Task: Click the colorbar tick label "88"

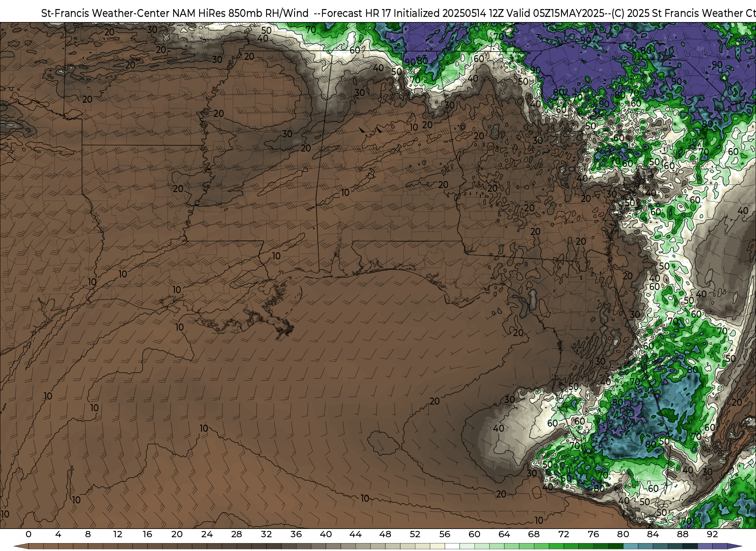Action: click(x=682, y=534)
